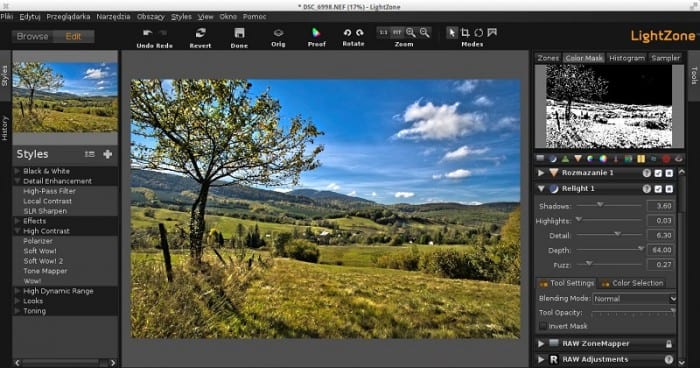Click the Shadows slider track
This screenshot has height=368, width=700.
click(x=609, y=205)
